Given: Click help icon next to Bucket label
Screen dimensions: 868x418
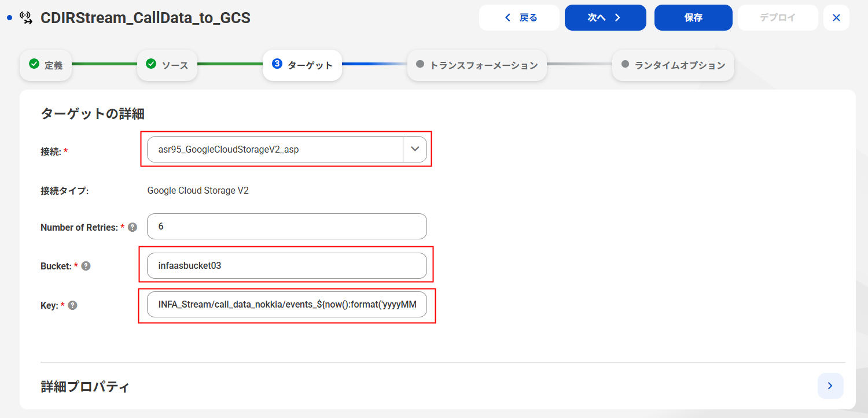Looking at the screenshot, I should [86, 266].
